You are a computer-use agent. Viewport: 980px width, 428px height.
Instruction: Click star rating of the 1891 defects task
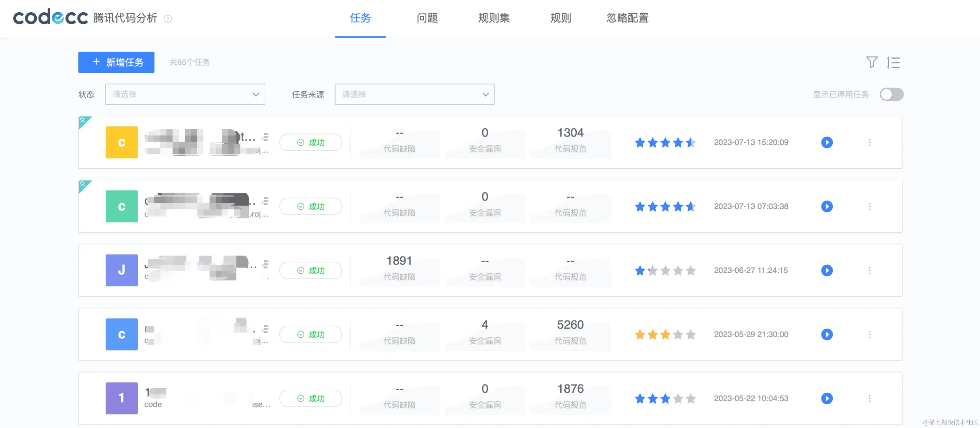665,271
